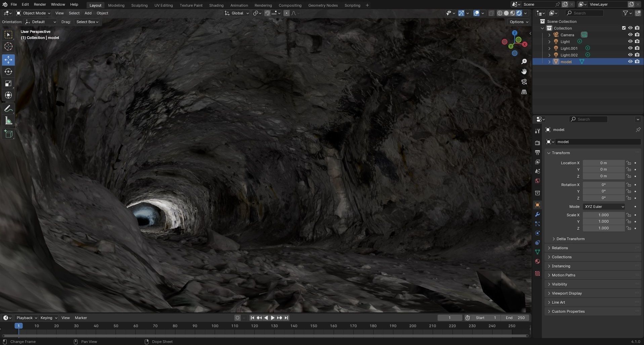The height and width of the screenshot is (345, 644).
Task: Open the Object Mode dropdown
Action: click(x=33, y=13)
